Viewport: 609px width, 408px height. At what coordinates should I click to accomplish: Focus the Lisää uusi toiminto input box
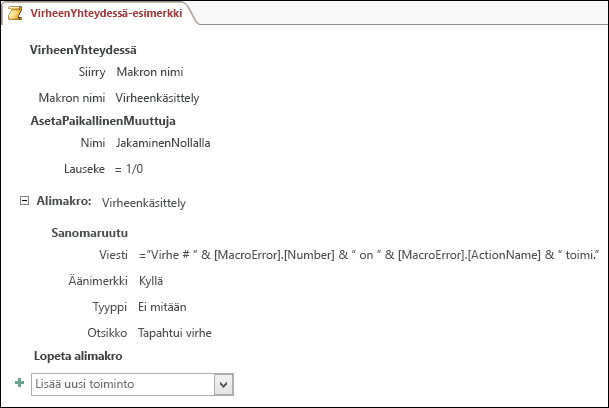click(123, 385)
